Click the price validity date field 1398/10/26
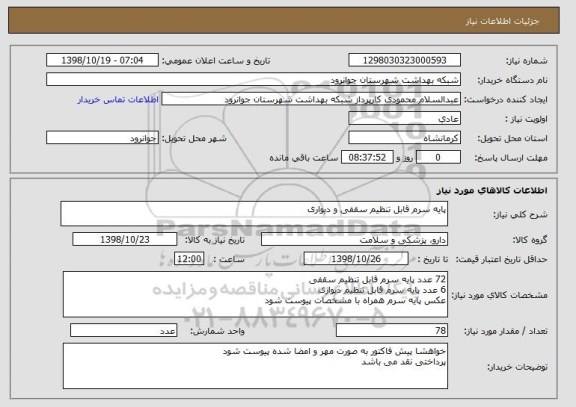The height and width of the screenshot is (407, 576). pos(356,259)
